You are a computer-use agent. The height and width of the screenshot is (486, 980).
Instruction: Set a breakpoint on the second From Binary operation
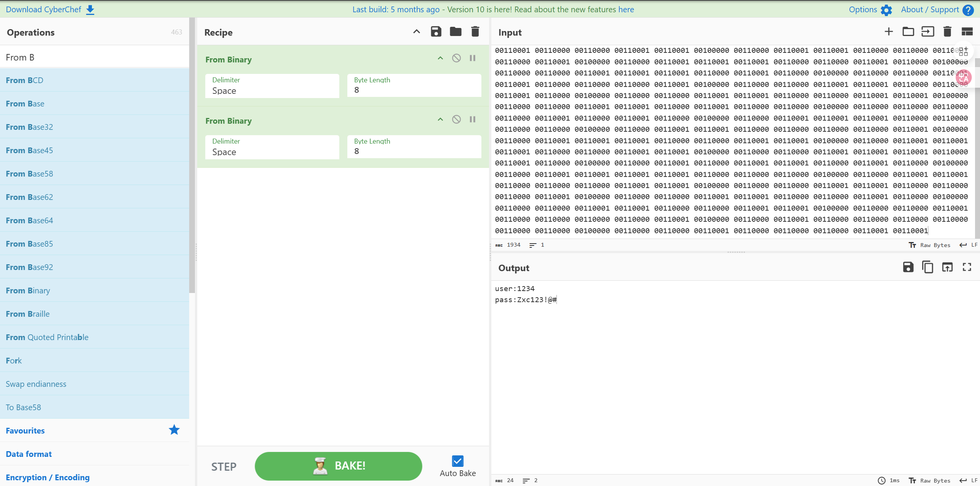(x=472, y=119)
